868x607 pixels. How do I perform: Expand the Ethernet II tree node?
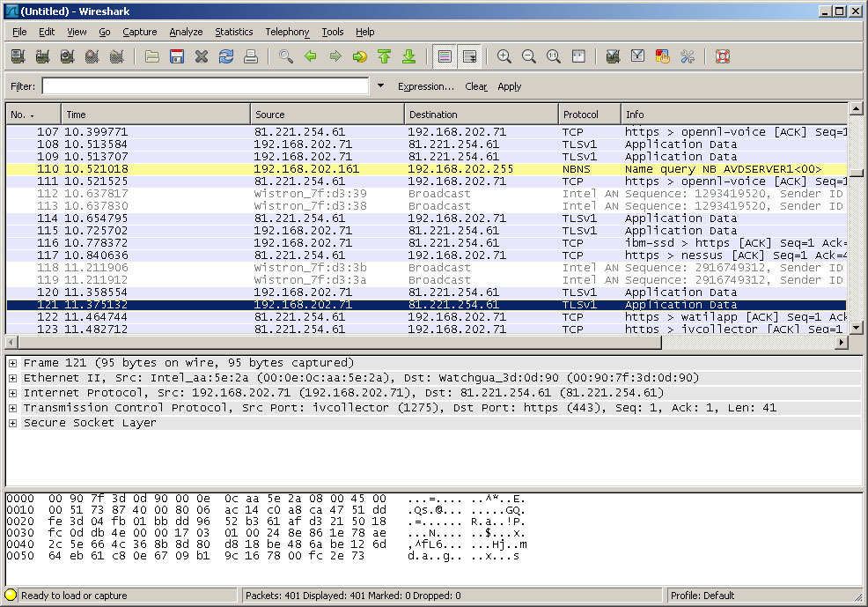pyautogui.click(x=12, y=378)
